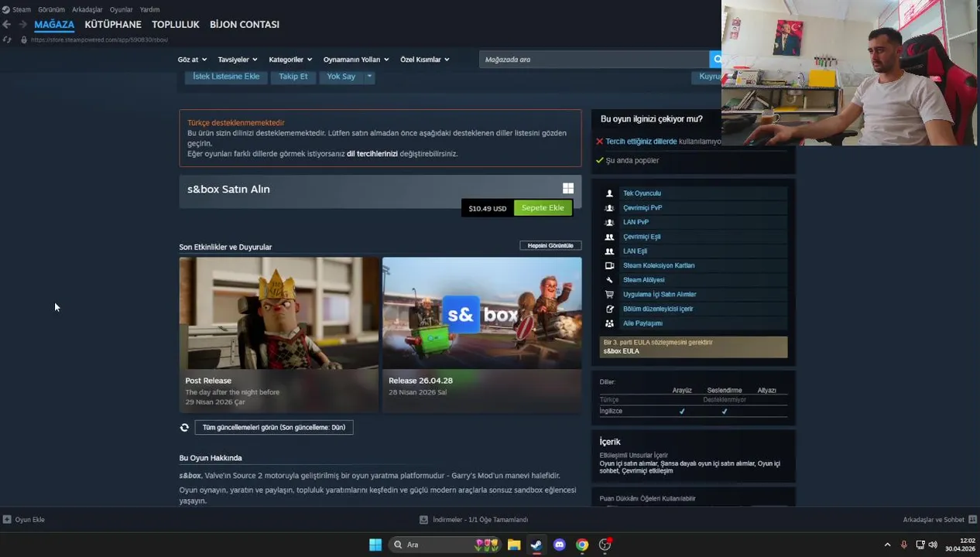Open the Release 26.04.28 event thumbnail

[481, 313]
